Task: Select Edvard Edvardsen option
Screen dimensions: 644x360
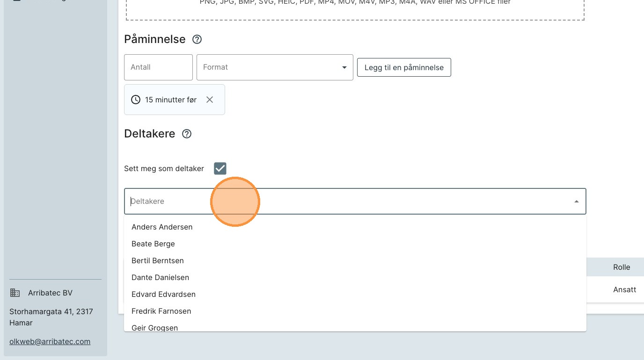Action: pyautogui.click(x=163, y=295)
